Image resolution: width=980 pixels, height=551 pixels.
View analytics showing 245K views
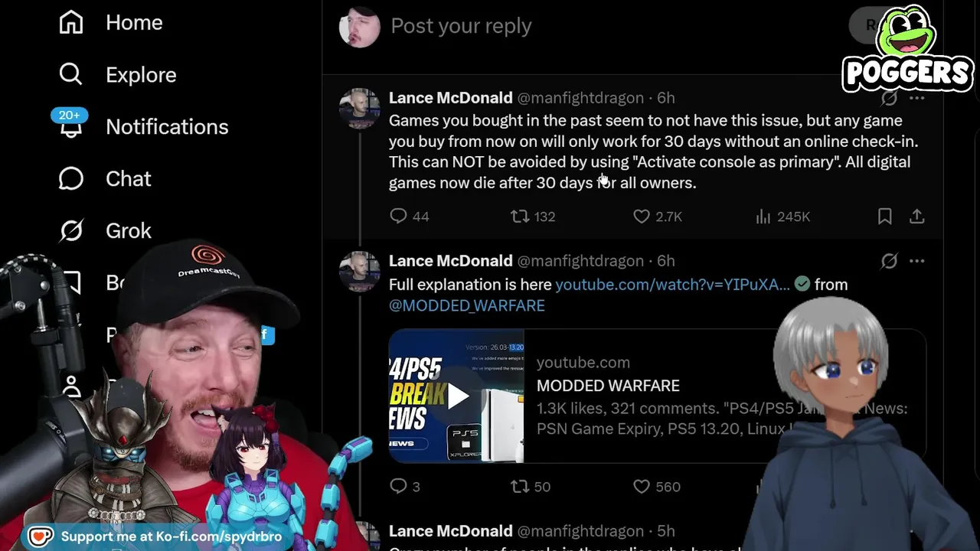click(782, 217)
